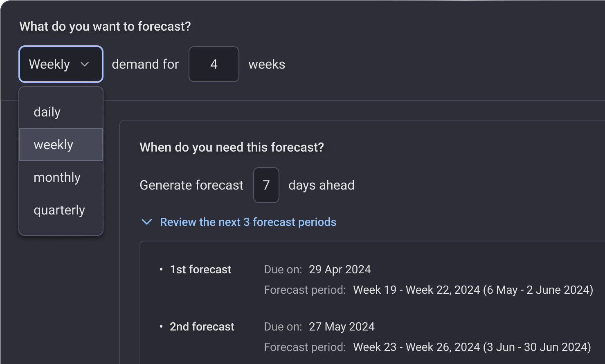
Task: Open the Weekly frequency dropdown
Action: click(61, 64)
